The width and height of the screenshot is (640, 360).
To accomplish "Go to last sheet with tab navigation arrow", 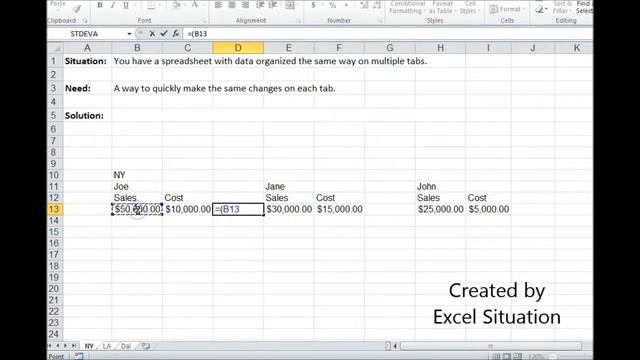I will (x=74, y=346).
